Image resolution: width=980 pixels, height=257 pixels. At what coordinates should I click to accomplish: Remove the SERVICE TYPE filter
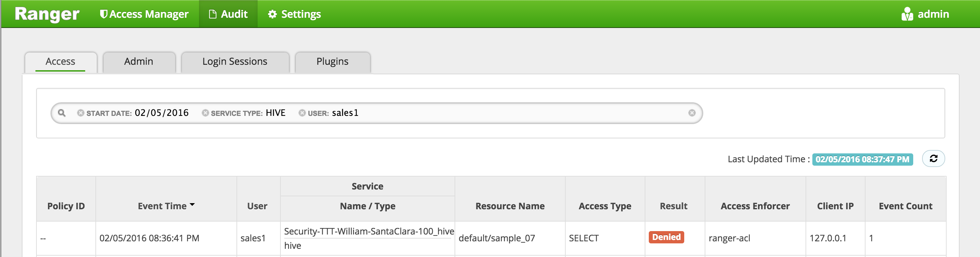205,113
